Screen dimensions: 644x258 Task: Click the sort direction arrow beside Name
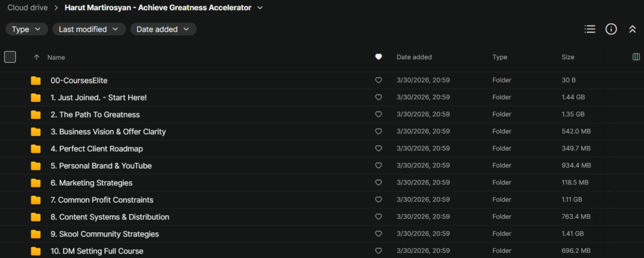[x=36, y=57]
